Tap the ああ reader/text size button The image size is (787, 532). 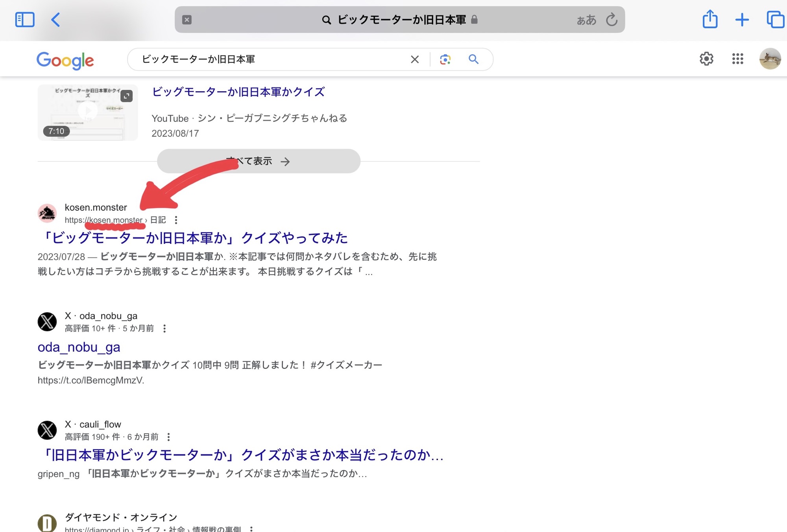pos(586,20)
